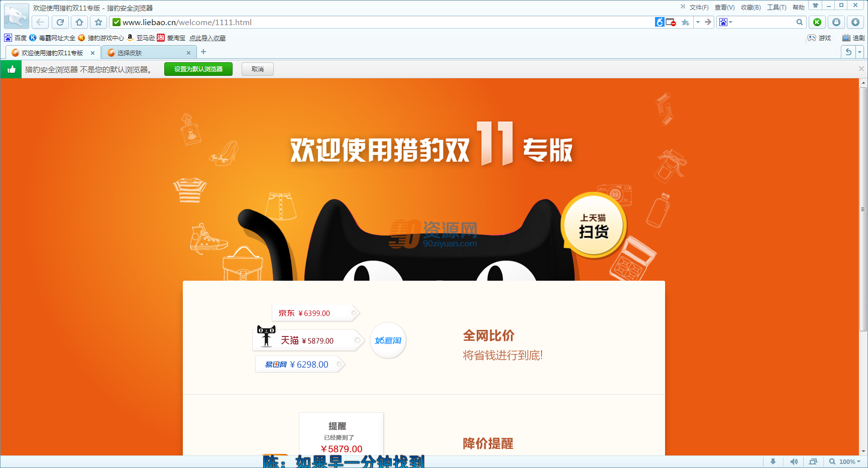Click the 全网比价 heading
Image resolution: width=868 pixels, height=468 pixels.
pyautogui.click(x=489, y=335)
